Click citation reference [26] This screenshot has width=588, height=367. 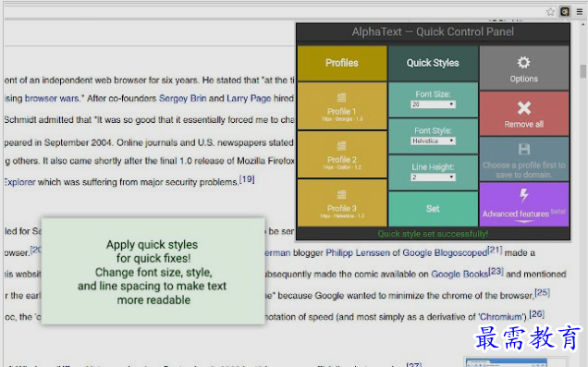(536, 313)
